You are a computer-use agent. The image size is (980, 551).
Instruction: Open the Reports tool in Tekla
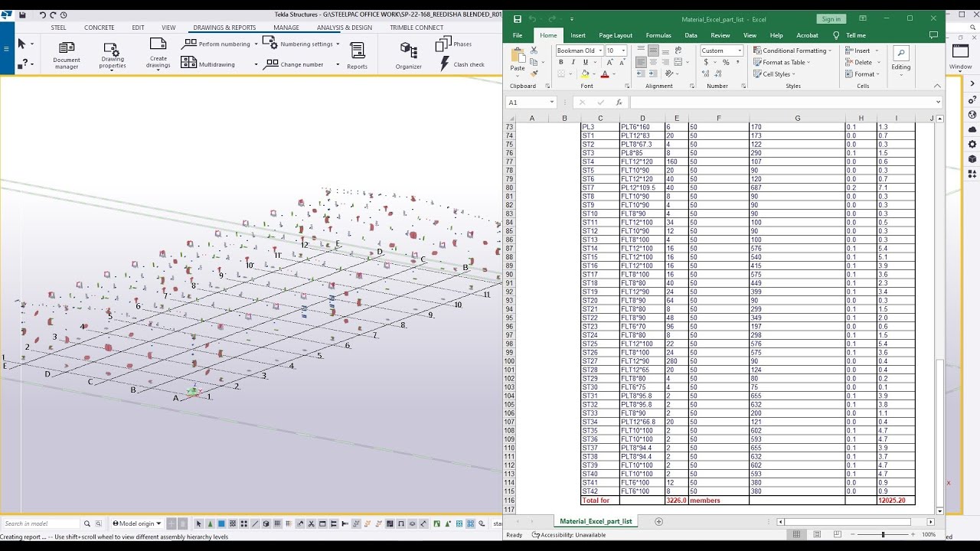coord(357,55)
